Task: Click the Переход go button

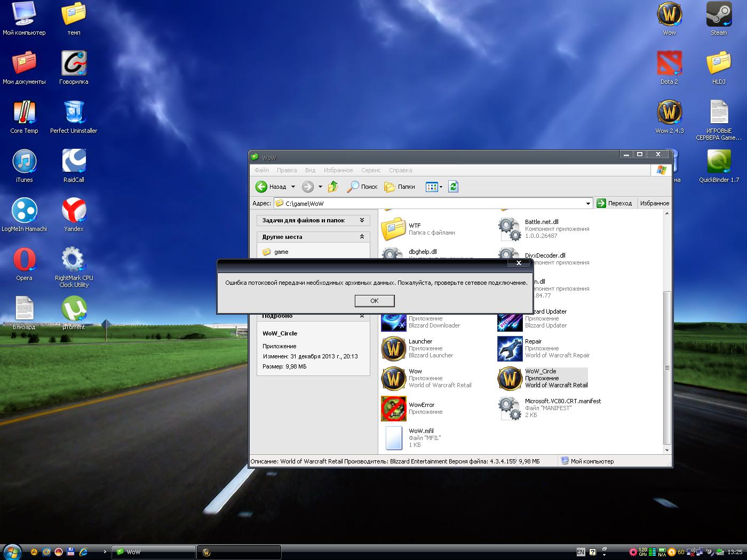Action: click(x=614, y=203)
